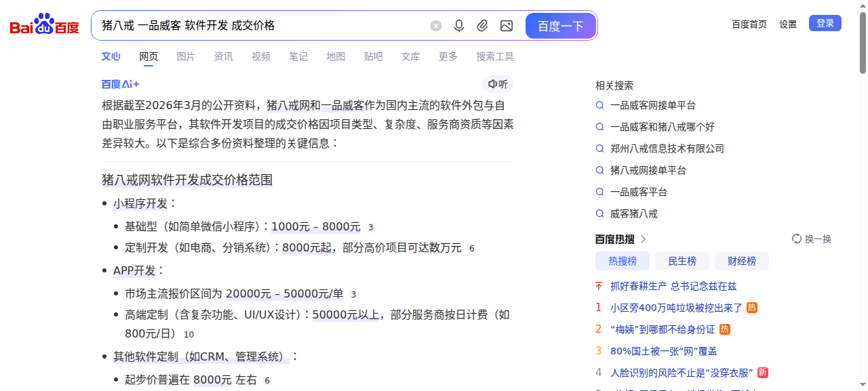Click the paperclip attach file icon

point(482,26)
